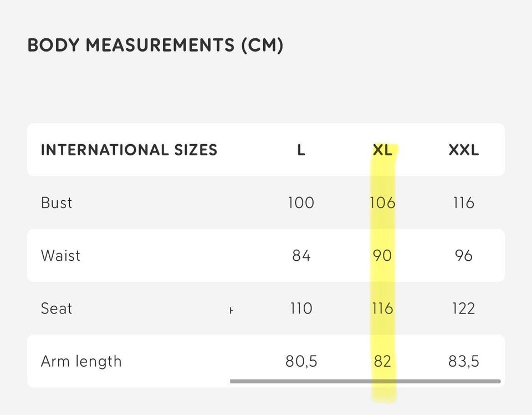The height and width of the screenshot is (415, 532).
Task: Click the XL seat value 116
Action: pos(382,308)
